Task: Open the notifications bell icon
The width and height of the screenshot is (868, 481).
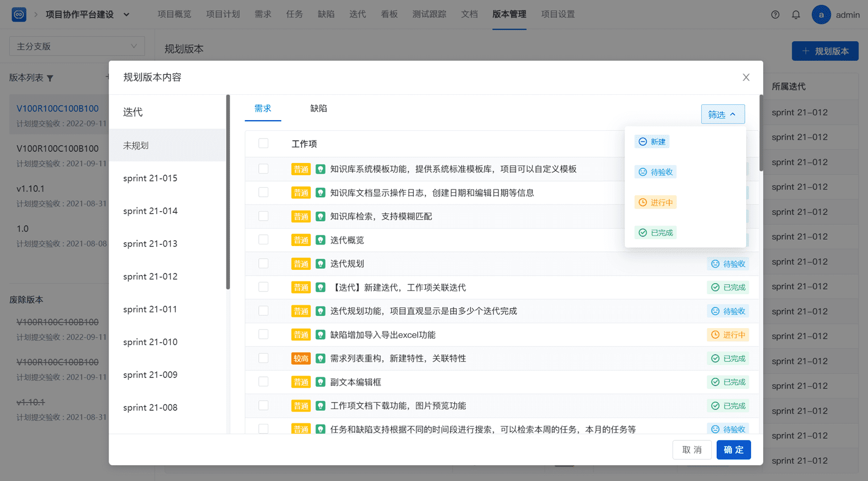Action: tap(796, 15)
